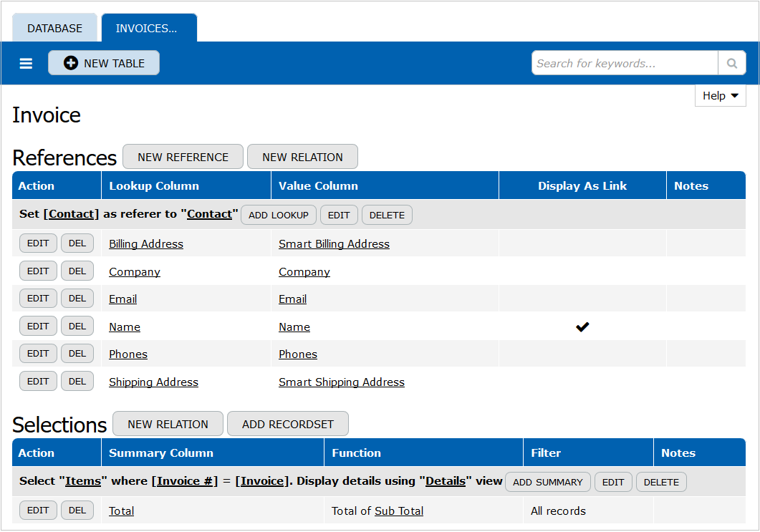Delete the Company reference row
This screenshot has width=760, height=532.
coord(77,271)
